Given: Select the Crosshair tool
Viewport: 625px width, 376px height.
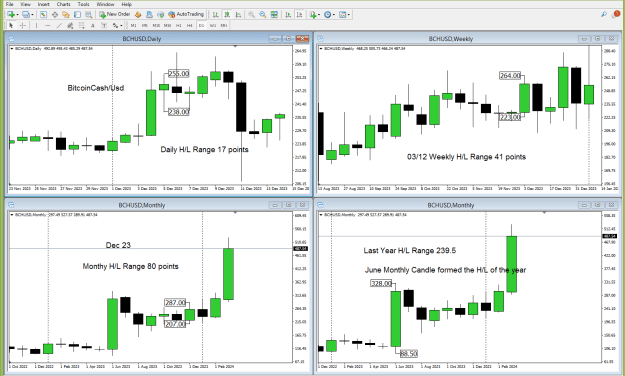Looking at the screenshot, I should pos(22,25).
